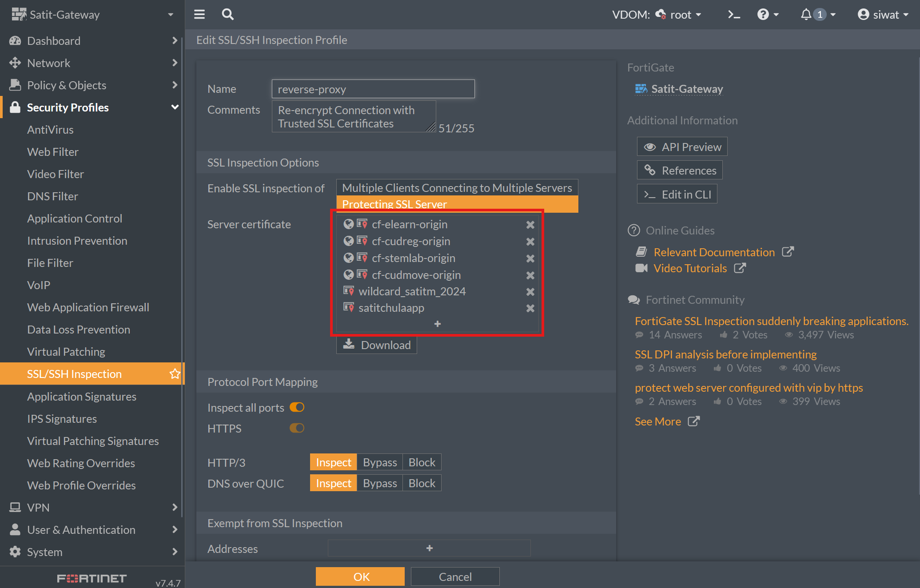Viewport: 920px width, 588px height.
Task: Remove satitchulaapp certificate with X
Action: 530,308
